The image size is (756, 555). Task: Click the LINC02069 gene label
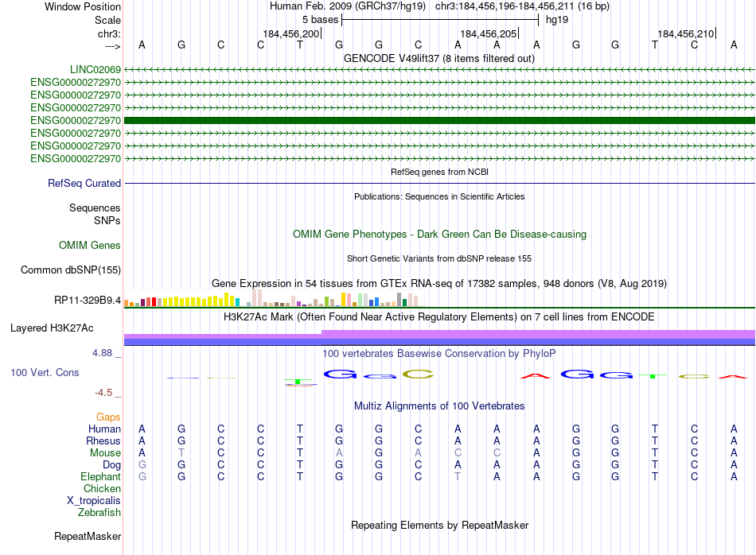pos(95,69)
